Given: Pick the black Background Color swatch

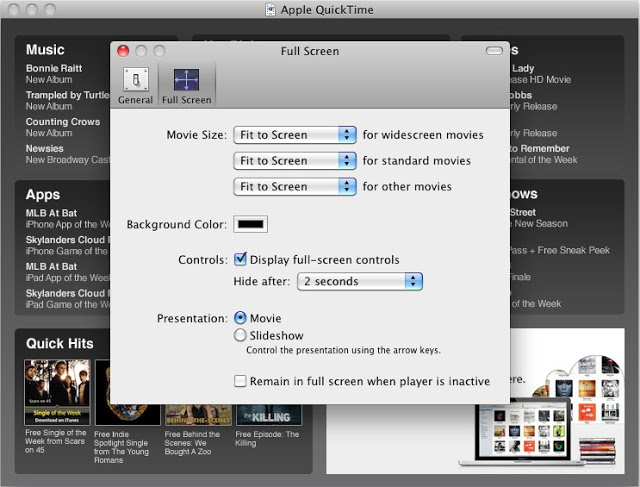Looking at the screenshot, I should [x=251, y=224].
